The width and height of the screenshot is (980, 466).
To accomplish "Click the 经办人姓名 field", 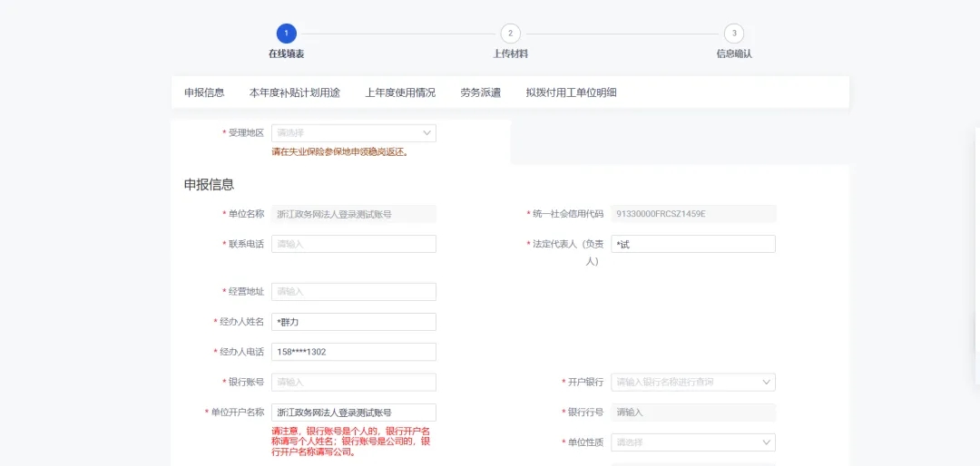I will (353, 322).
